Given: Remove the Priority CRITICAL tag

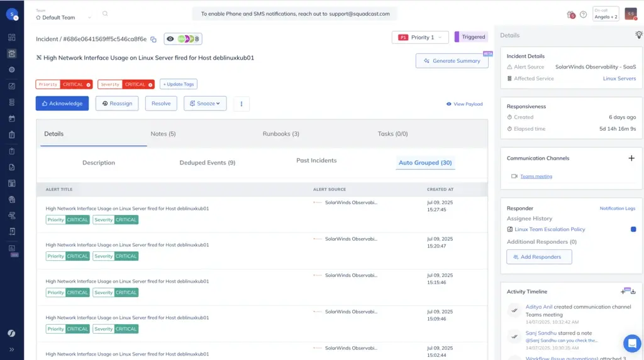Looking at the screenshot, I should pyautogui.click(x=88, y=85).
